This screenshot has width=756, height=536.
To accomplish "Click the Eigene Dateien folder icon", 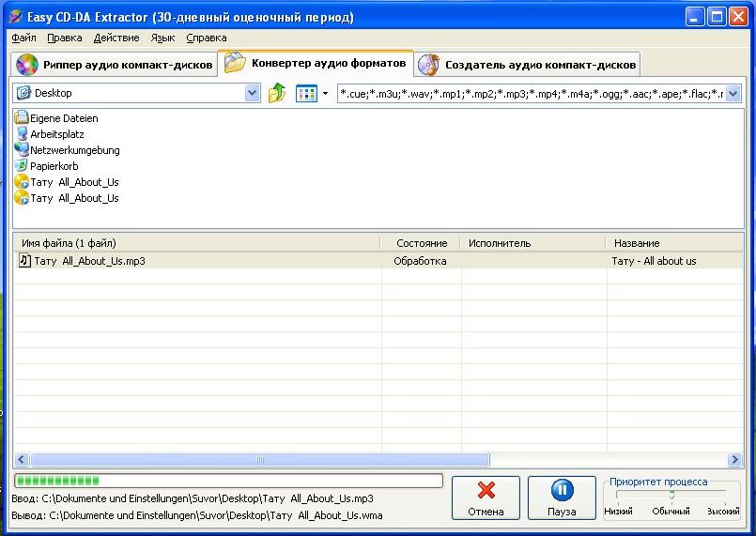I will [22, 117].
